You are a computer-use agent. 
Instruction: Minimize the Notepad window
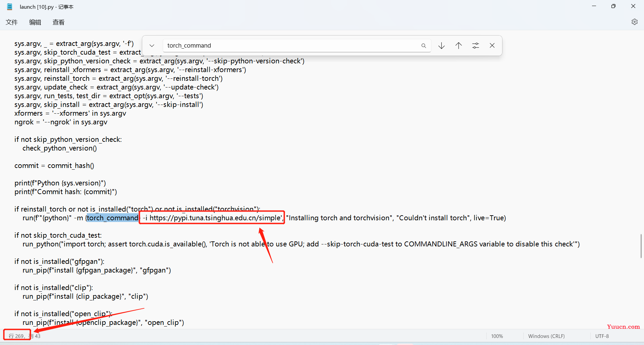coord(594,6)
